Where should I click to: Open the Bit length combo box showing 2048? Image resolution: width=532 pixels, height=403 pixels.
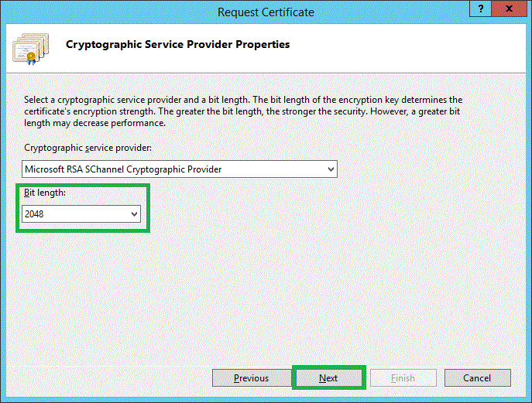pyautogui.click(x=81, y=213)
